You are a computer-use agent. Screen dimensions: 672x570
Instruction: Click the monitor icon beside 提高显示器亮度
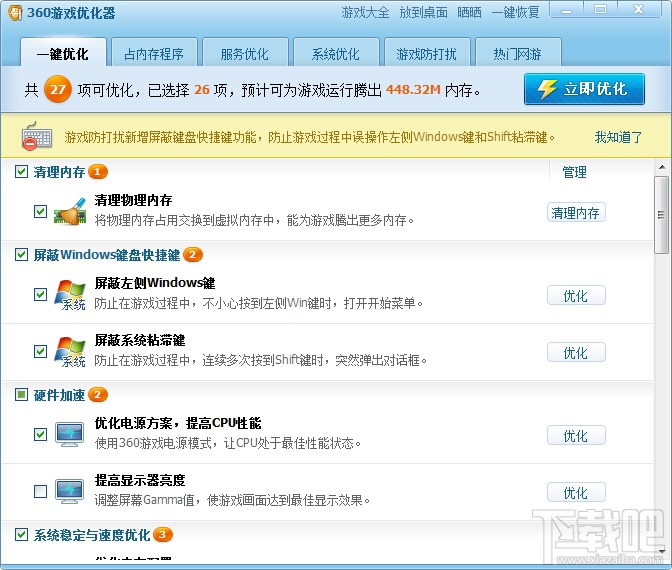[x=69, y=492]
